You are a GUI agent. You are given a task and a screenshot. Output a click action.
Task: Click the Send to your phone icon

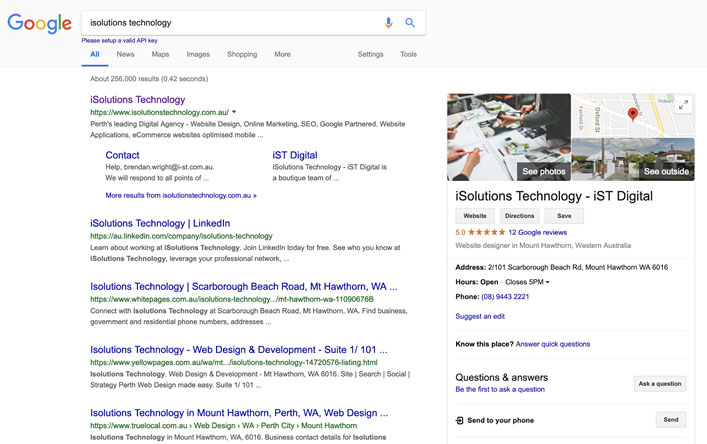pos(460,421)
